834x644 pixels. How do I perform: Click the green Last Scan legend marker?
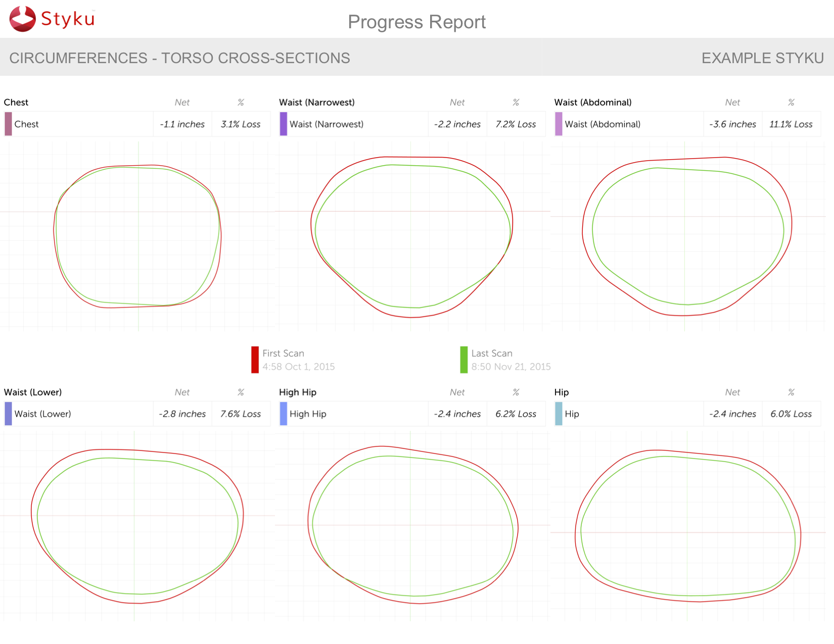pos(464,360)
